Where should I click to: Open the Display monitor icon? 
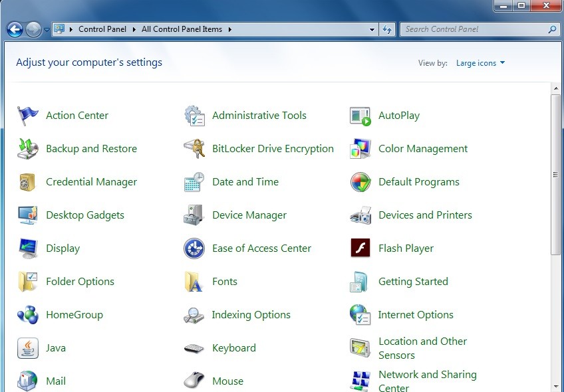(x=28, y=248)
